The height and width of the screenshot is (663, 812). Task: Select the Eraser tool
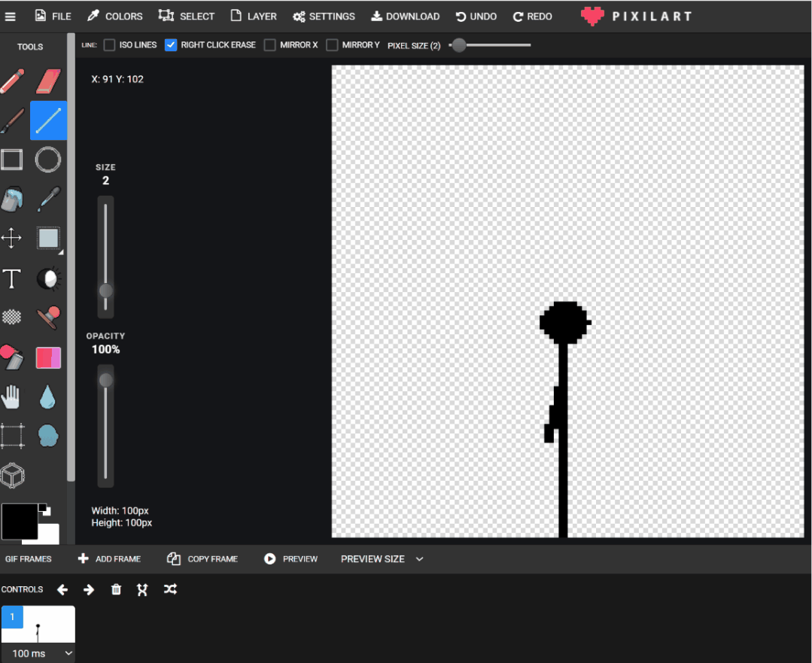[x=48, y=81]
